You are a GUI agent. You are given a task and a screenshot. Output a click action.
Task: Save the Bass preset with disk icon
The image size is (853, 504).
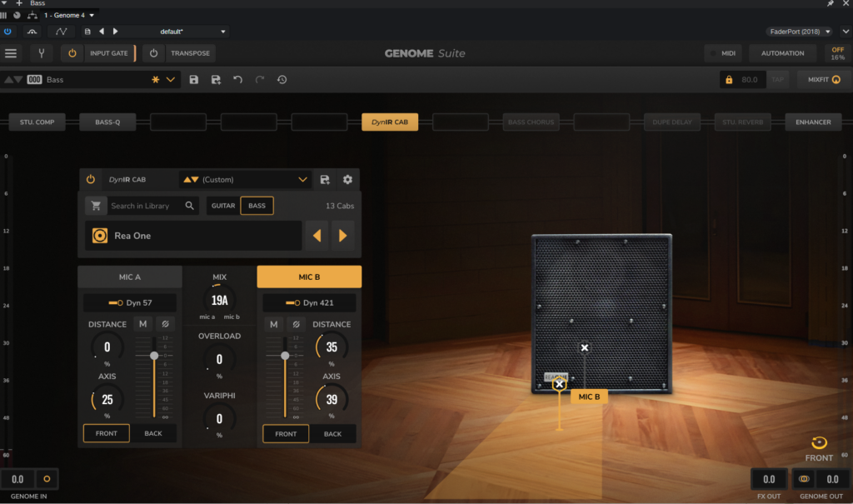click(x=193, y=79)
